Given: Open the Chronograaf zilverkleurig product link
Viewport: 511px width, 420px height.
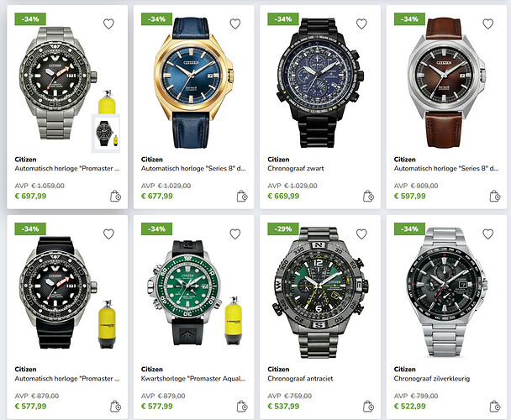Looking at the screenshot, I should pos(432,379).
